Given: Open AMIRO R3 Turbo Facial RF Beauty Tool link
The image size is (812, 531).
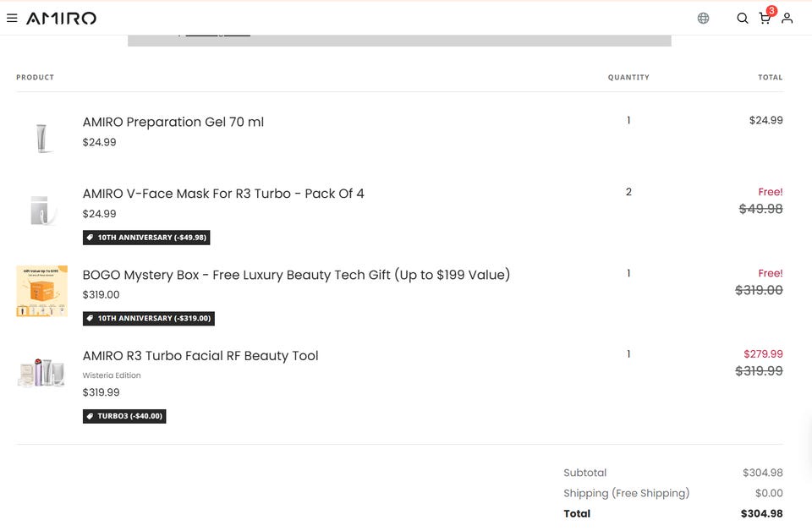Looking at the screenshot, I should [200, 356].
